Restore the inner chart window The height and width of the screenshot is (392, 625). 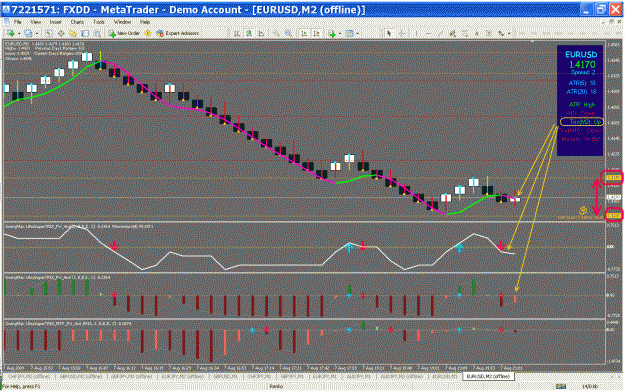point(611,22)
